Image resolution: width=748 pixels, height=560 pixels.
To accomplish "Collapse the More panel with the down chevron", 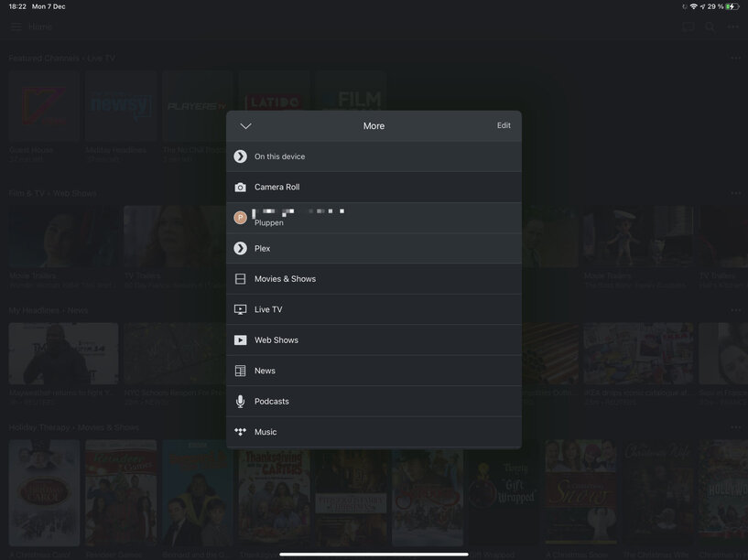I will [245, 126].
